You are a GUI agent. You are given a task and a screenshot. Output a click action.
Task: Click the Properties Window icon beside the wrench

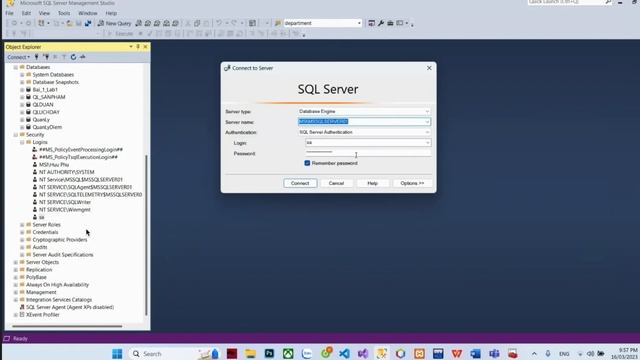click(x=371, y=23)
